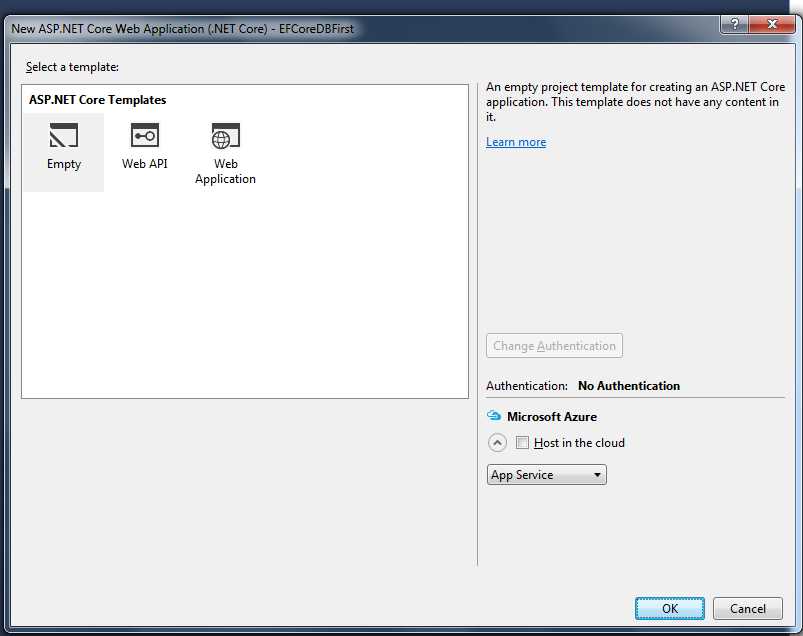Screen dimensions: 803x636
Task: Click the Select a template label
Action: (x=72, y=67)
